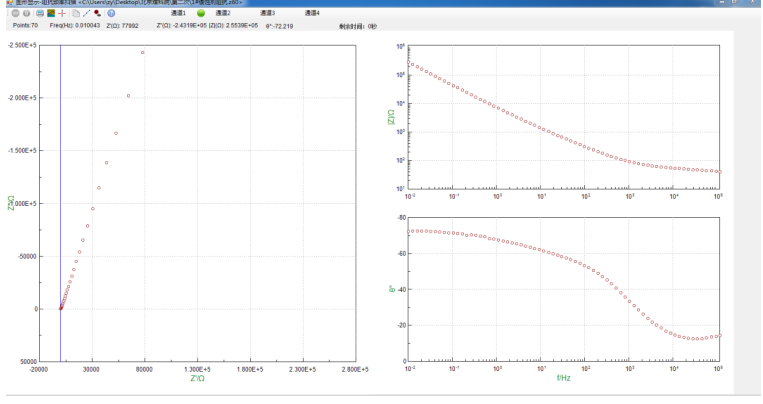Click the window close button

click(752, 3)
